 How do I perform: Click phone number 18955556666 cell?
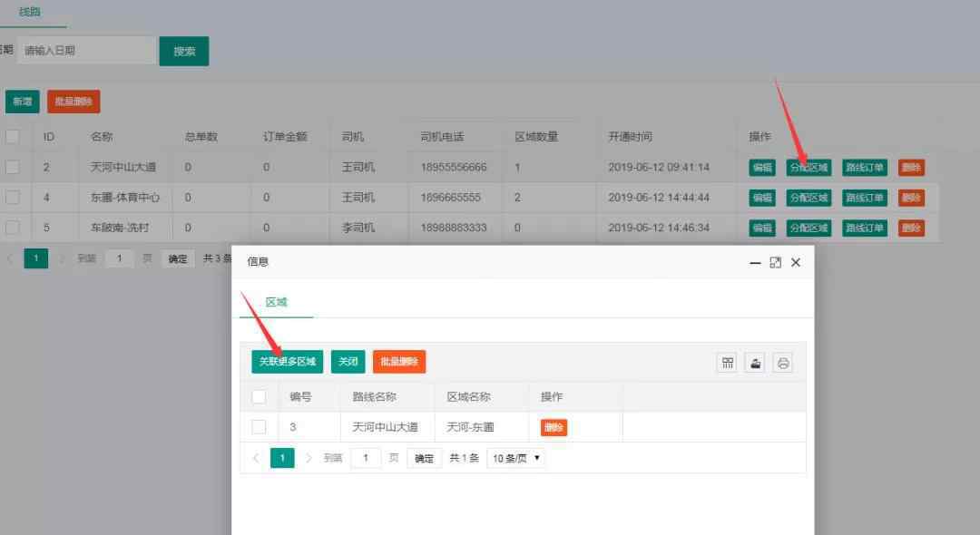[x=454, y=168]
